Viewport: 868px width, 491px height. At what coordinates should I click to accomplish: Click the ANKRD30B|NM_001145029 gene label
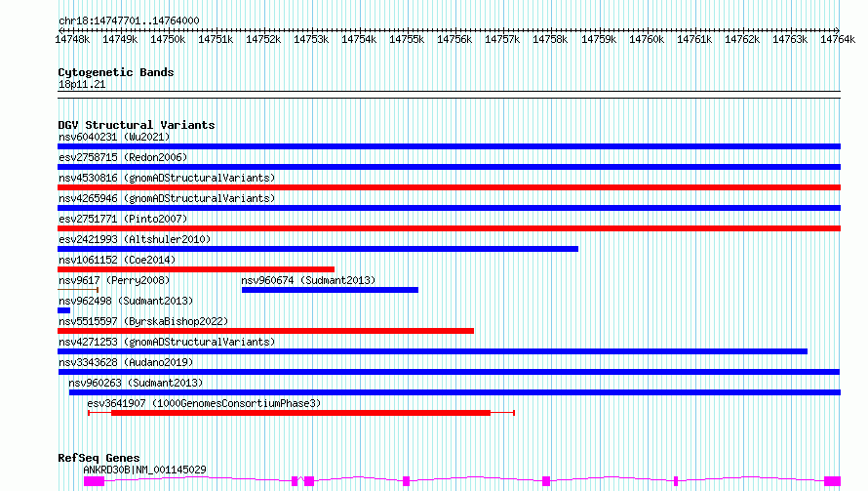point(144,470)
